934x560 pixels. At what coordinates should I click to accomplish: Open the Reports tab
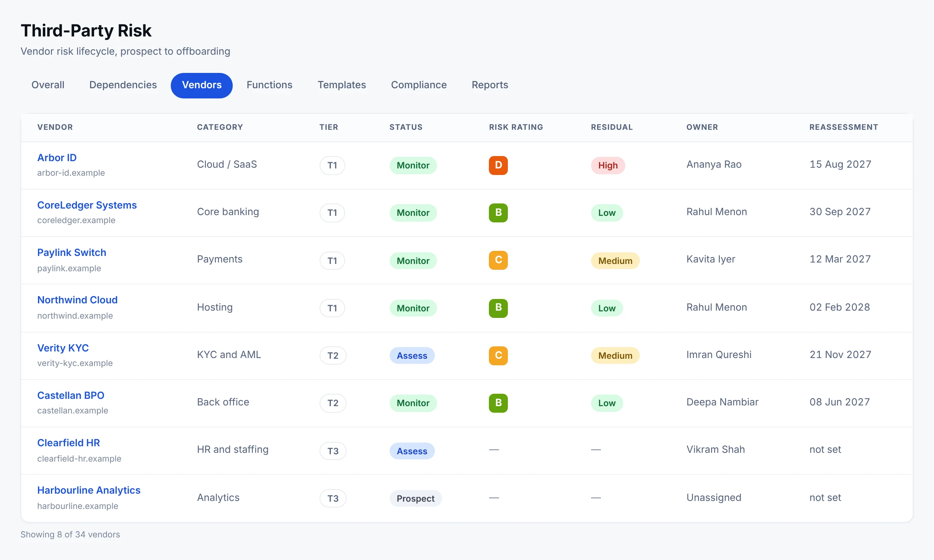tap(490, 85)
